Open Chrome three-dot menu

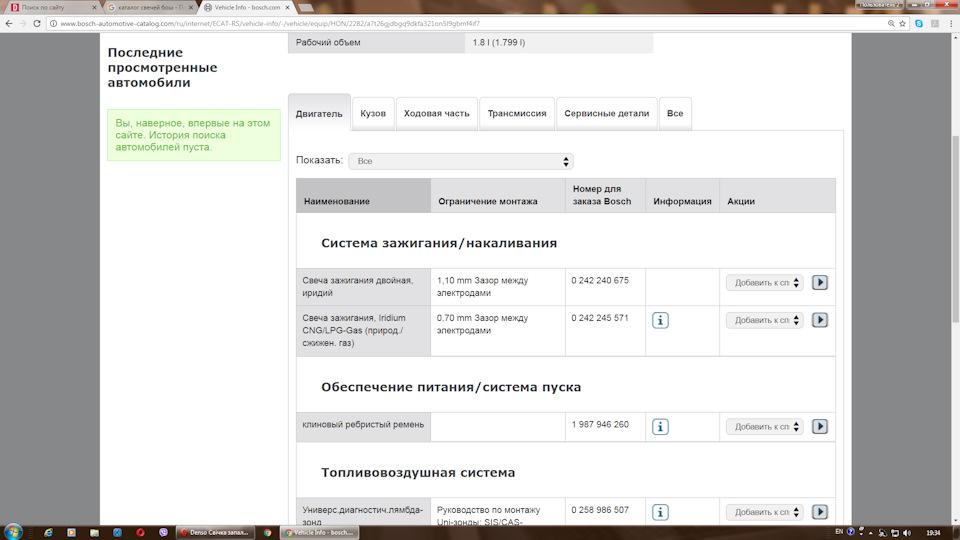[x=951, y=23]
